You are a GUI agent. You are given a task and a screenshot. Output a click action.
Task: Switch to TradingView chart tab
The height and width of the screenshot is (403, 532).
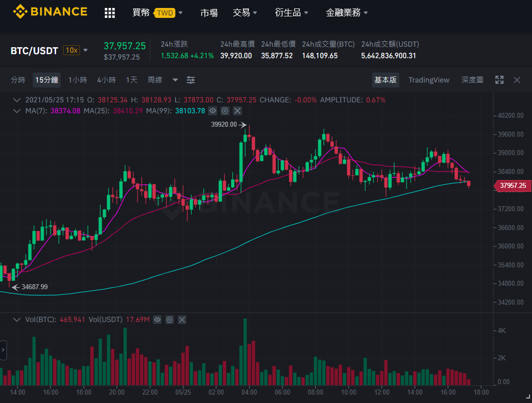[429, 80]
